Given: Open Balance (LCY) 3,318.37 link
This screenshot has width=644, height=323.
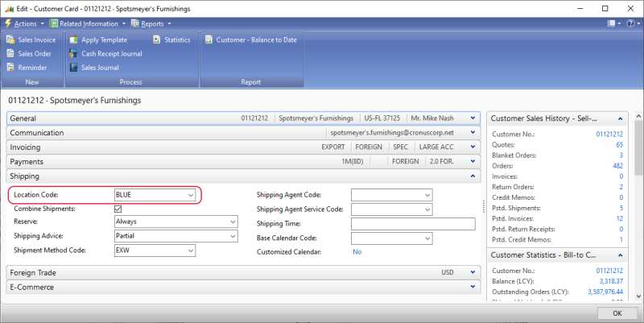Looking at the screenshot, I should click(611, 281).
